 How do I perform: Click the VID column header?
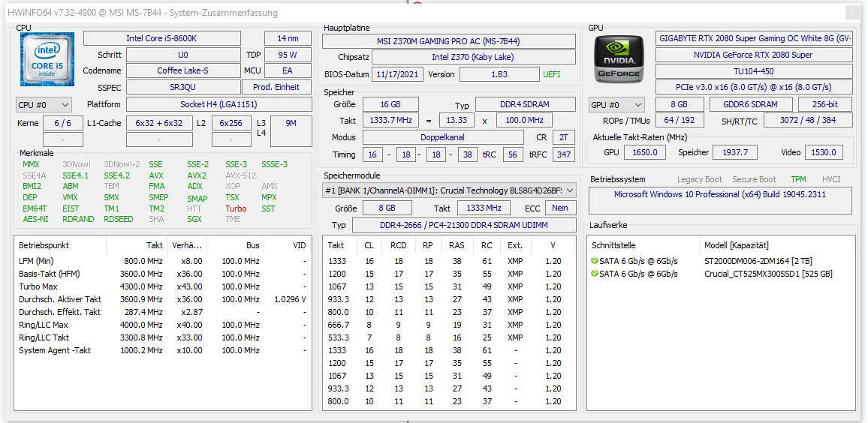(x=288, y=245)
